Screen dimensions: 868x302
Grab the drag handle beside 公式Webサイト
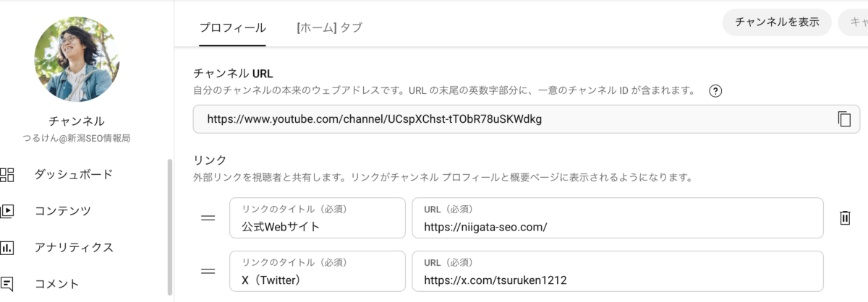208,217
